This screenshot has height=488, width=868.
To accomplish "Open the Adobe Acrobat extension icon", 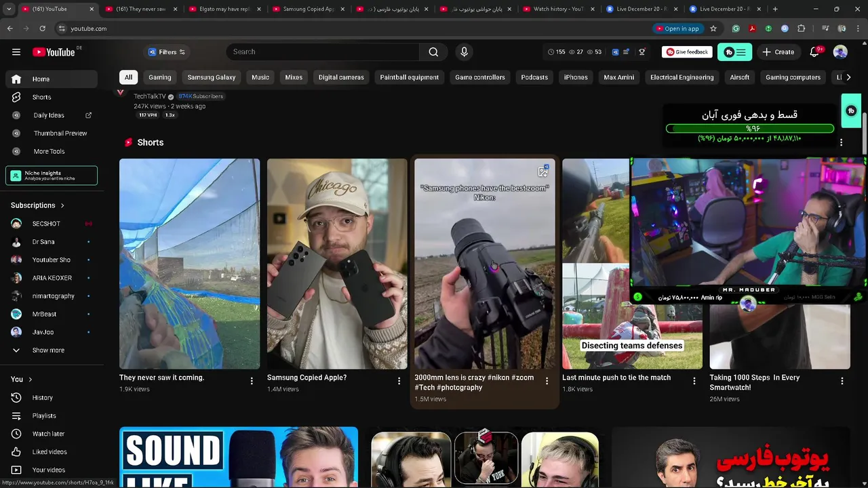I will tap(752, 28).
